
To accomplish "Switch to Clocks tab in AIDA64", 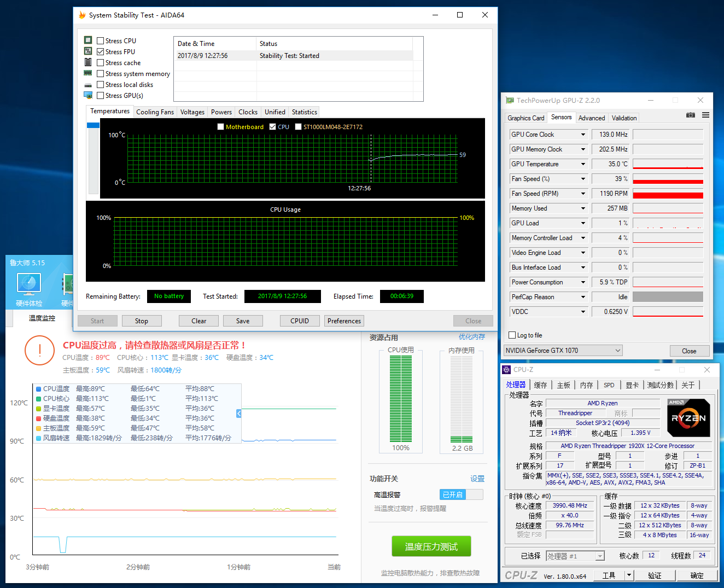I will pyautogui.click(x=248, y=112).
